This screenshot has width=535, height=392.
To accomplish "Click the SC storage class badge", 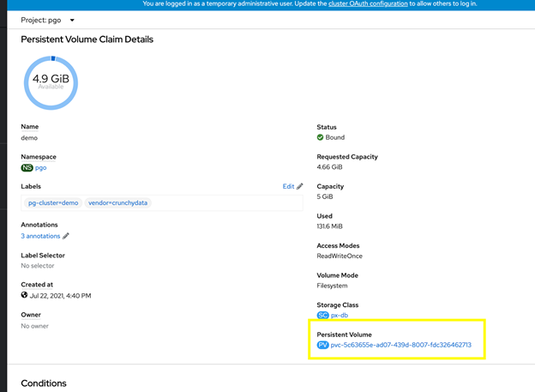I will click(x=323, y=315).
